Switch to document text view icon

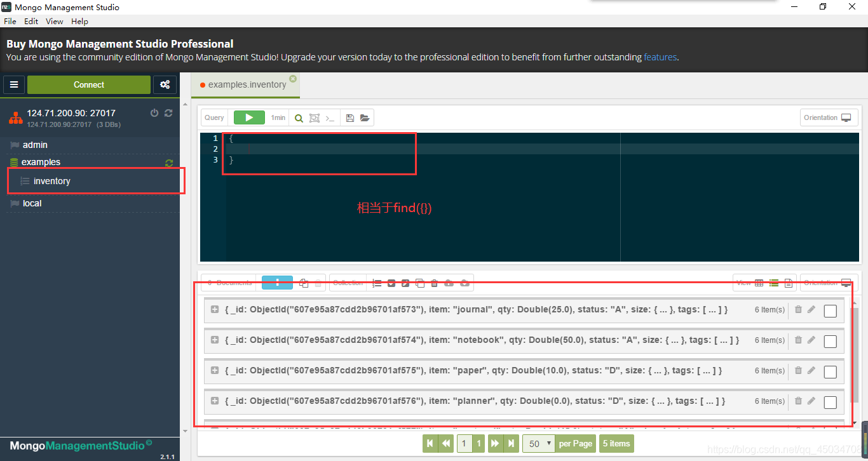(x=789, y=283)
